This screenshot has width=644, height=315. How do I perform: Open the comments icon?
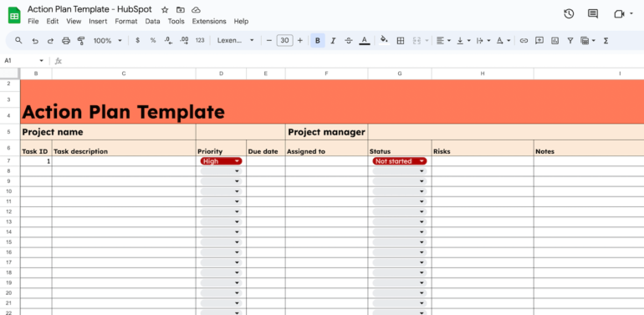593,14
